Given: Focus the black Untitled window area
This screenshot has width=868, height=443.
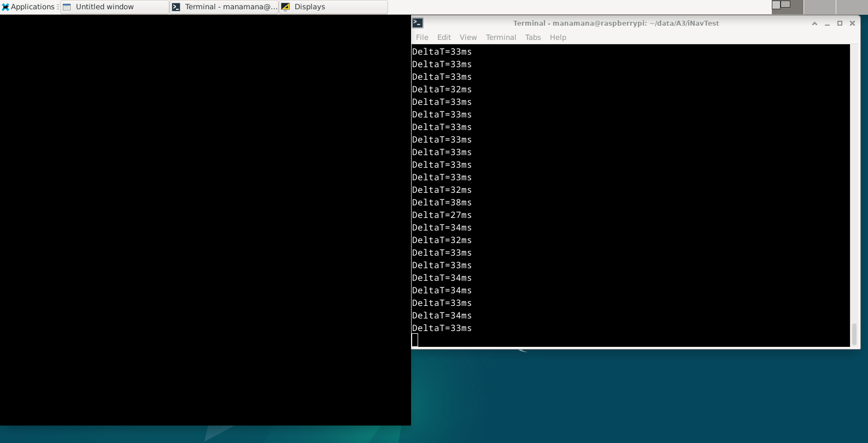Looking at the screenshot, I should pos(205,218).
